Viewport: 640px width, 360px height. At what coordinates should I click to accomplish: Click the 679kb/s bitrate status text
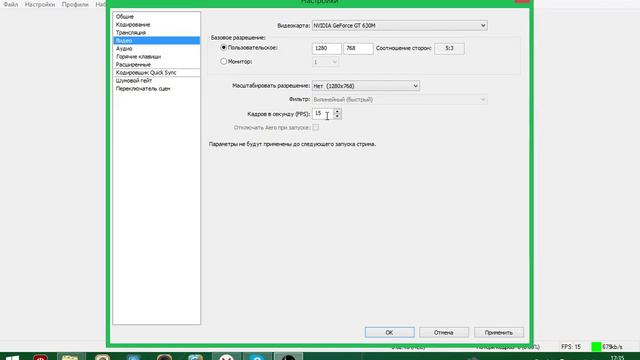pos(612,347)
